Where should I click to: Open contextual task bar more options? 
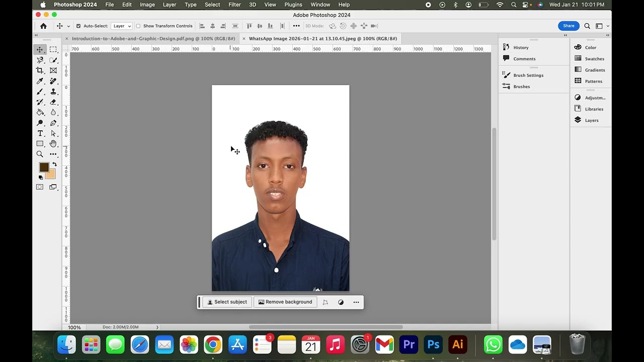(356, 302)
